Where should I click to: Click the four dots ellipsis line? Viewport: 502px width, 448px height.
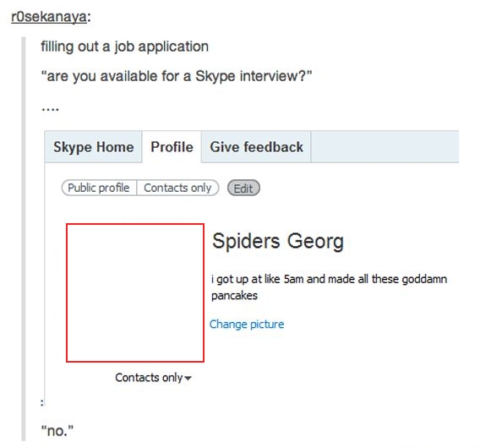coord(50,109)
